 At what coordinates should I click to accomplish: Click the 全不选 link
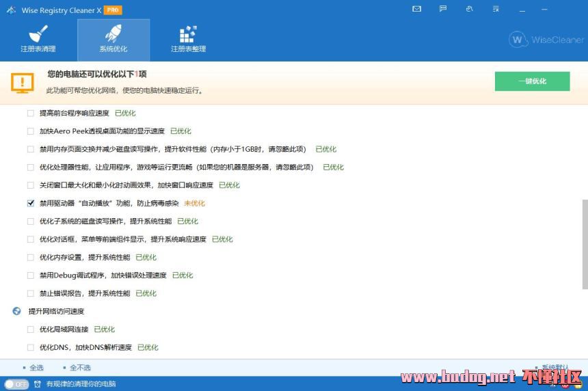coord(79,368)
